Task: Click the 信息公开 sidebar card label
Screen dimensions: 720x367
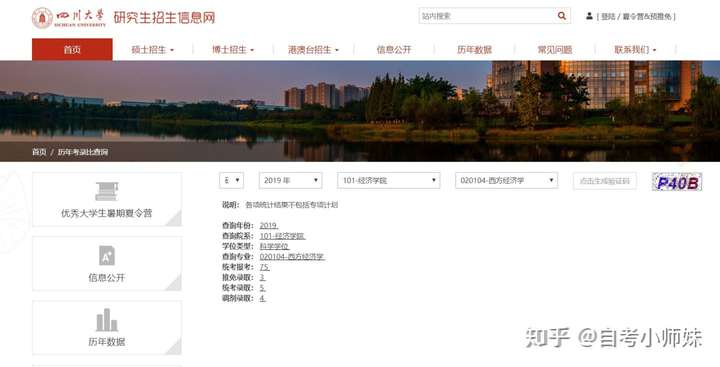Action: [107, 277]
